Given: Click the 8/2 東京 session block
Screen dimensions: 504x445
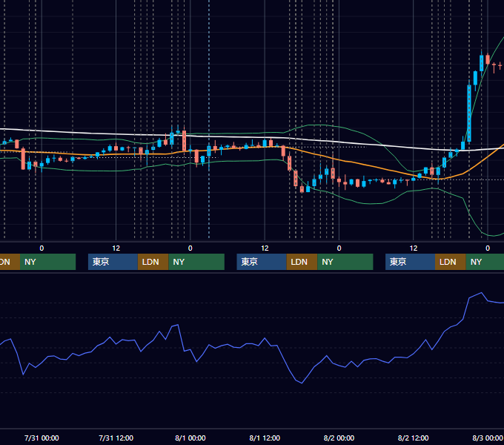Looking at the screenshot, I should [411, 262].
